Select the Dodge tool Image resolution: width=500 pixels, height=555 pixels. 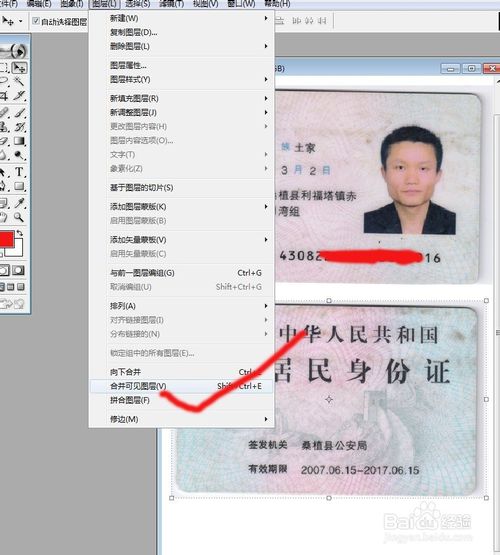[x=19, y=155]
